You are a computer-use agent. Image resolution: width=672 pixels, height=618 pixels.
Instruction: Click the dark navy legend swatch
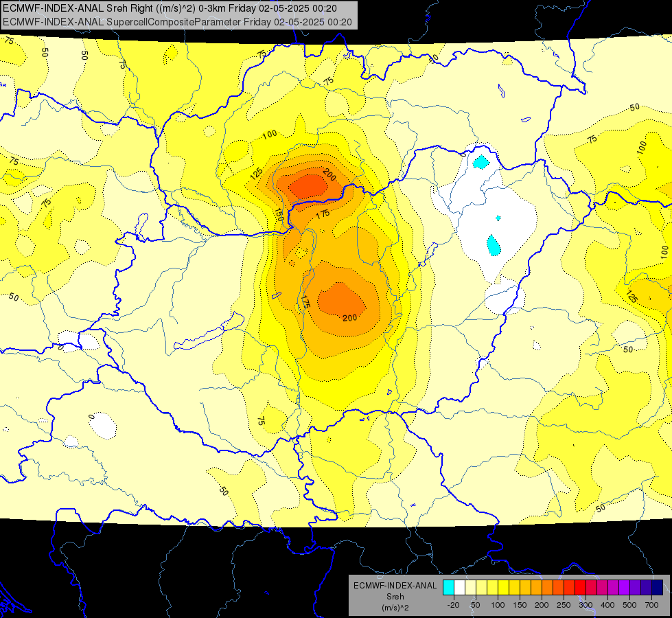[658, 587]
